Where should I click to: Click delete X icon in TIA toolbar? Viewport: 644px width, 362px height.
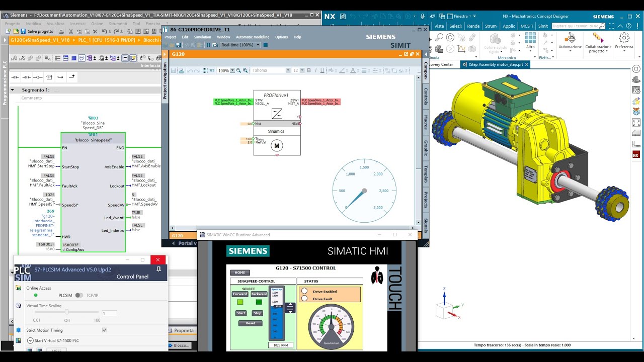pyautogui.click(x=95, y=31)
